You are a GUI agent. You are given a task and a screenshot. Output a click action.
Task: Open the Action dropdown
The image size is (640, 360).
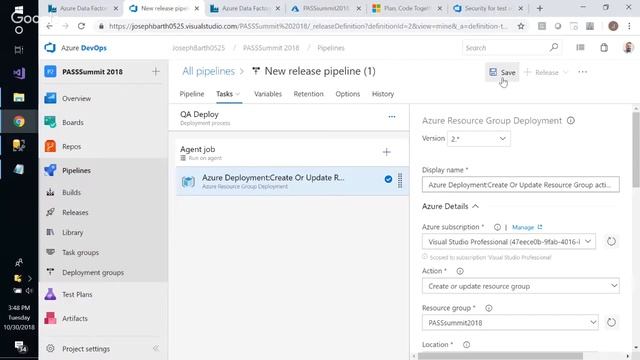point(520,286)
